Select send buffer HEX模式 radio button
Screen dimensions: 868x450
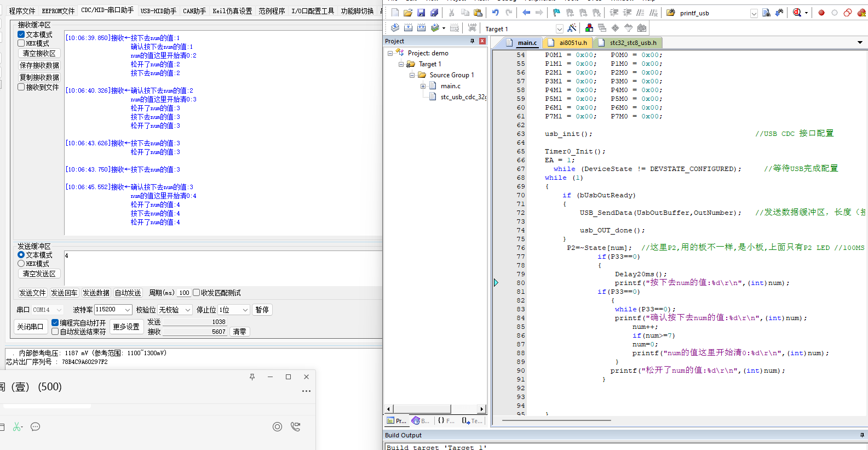pyautogui.click(x=21, y=264)
